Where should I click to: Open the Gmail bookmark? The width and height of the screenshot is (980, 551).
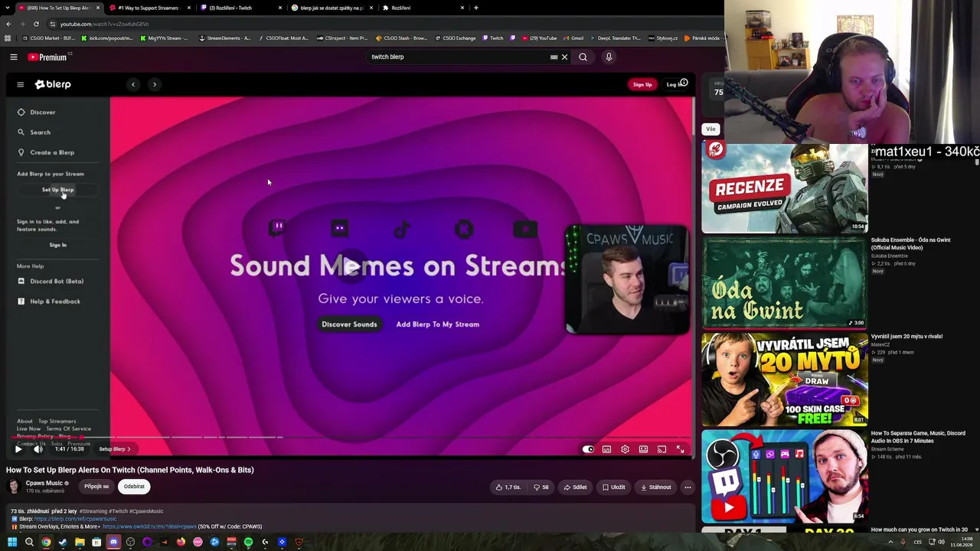pos(573,38)
